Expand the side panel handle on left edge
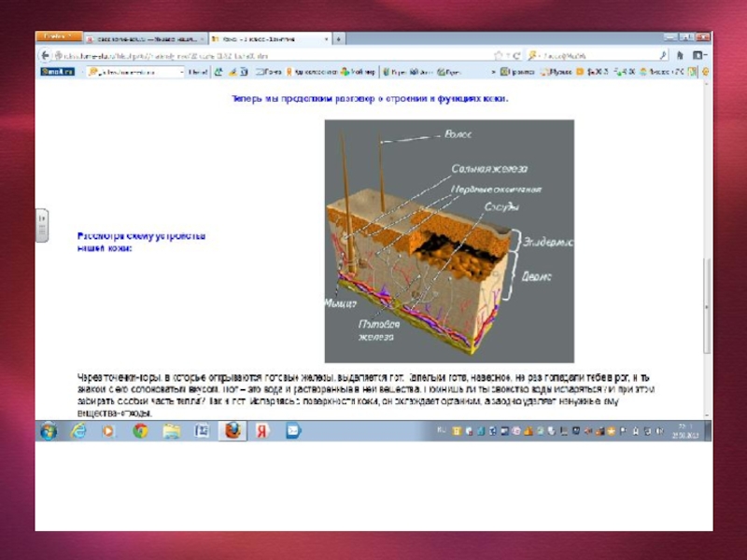The height and width of the screenshot is (560, 747). point(41,225)
